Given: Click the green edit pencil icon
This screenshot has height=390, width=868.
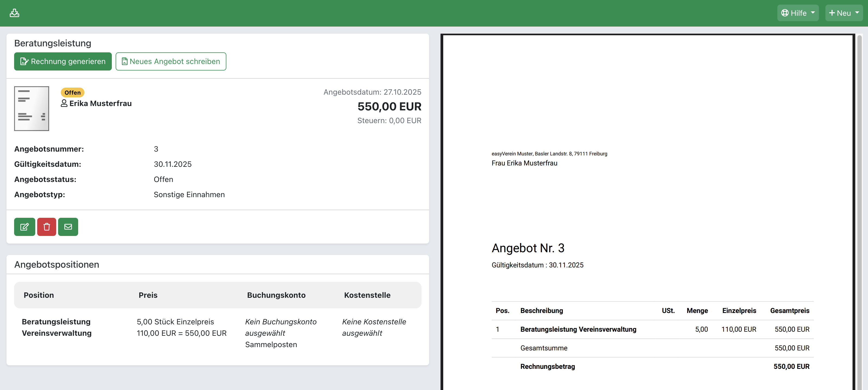Looking at the screenshot, I should (x=24, y=227).
